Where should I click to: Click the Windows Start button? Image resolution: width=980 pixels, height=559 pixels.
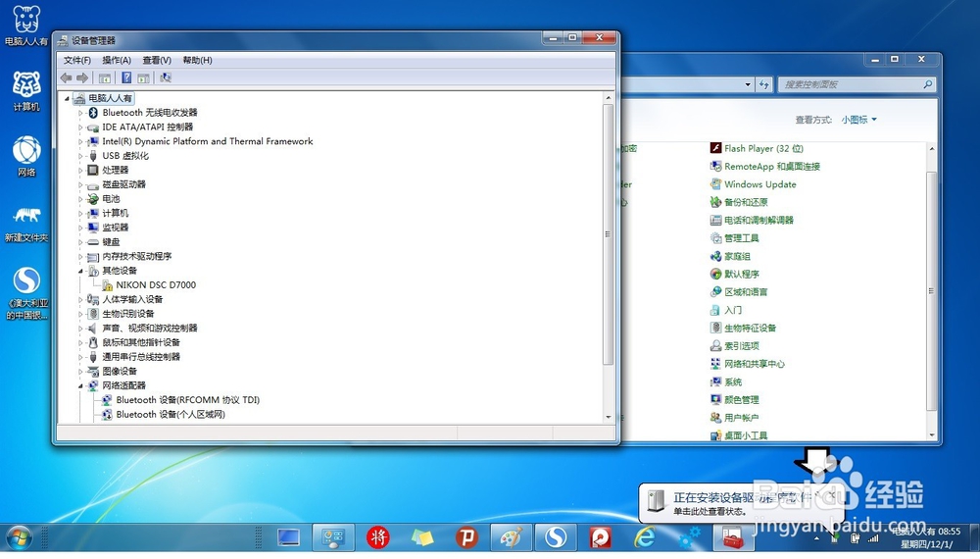tap(19, 537)
